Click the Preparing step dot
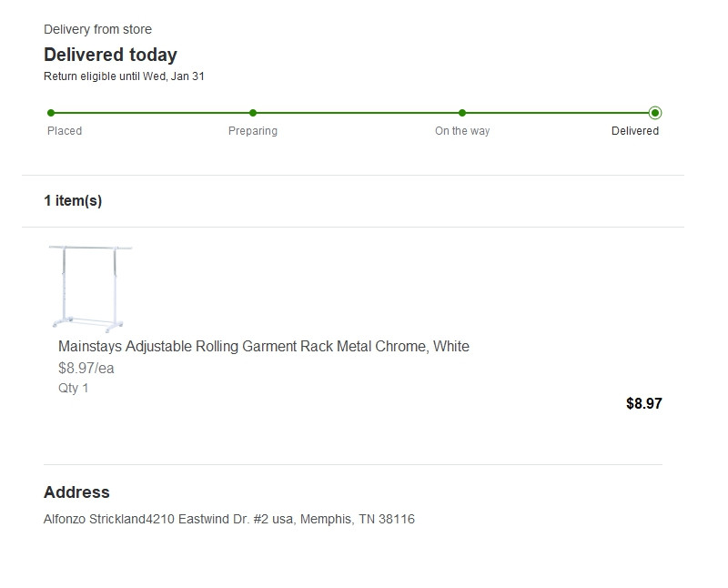This screenshot has height=588, width=728. [x=253, y=113]
